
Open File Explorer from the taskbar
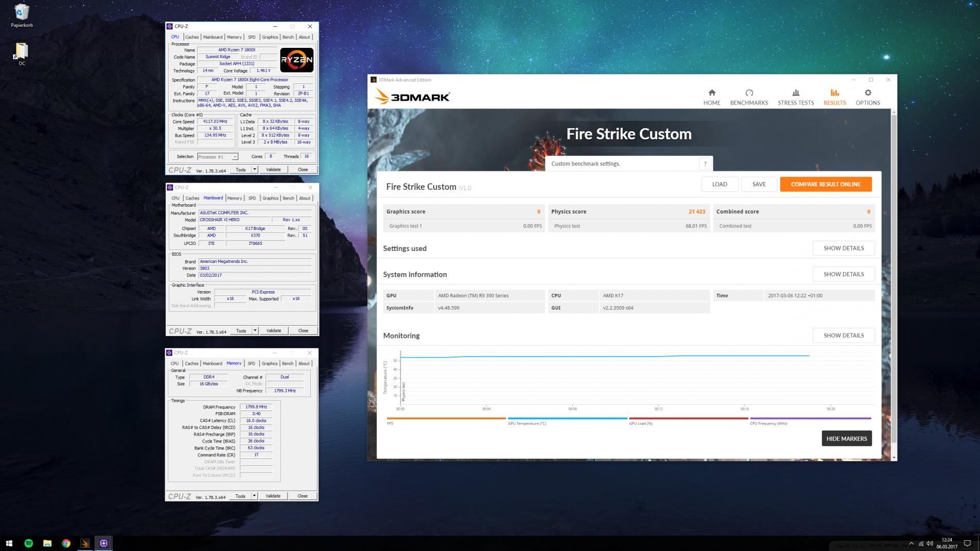(47, 543)
